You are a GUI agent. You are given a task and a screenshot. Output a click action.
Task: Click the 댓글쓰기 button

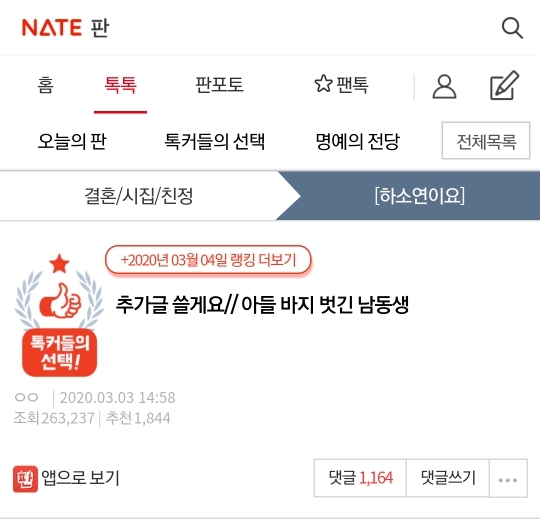(448, 478)
